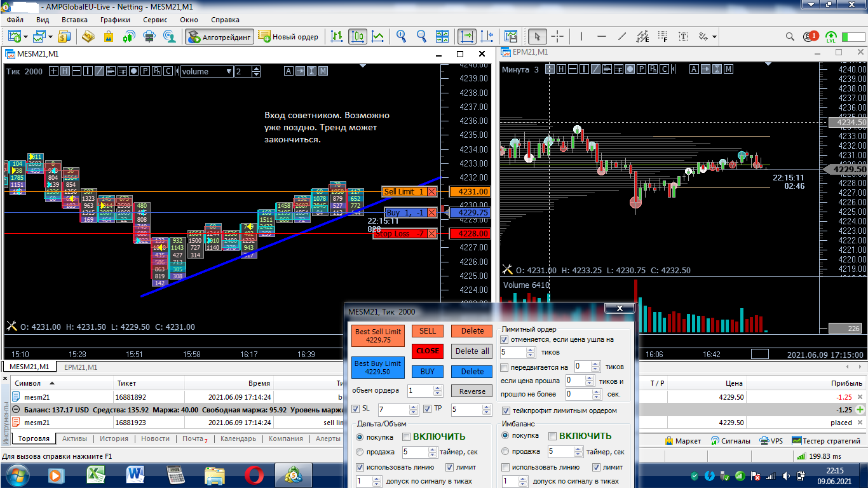
Task: Open the Графики menu
Action: (x=115, y=20)
